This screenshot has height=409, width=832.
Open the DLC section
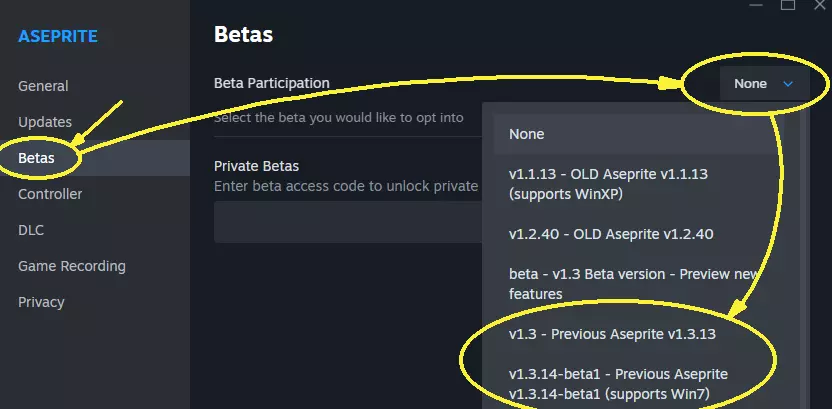[31, 230]
